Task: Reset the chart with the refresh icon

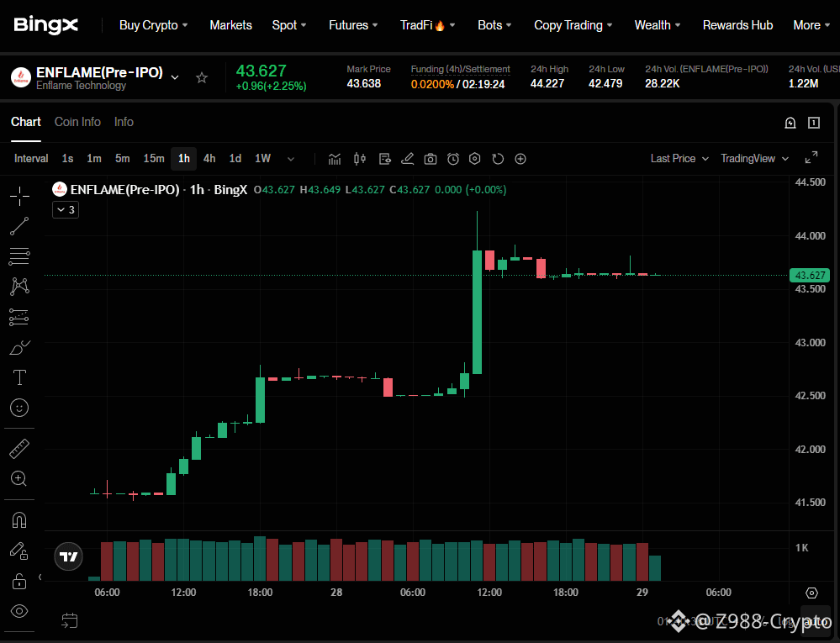Action: [498, 159]
